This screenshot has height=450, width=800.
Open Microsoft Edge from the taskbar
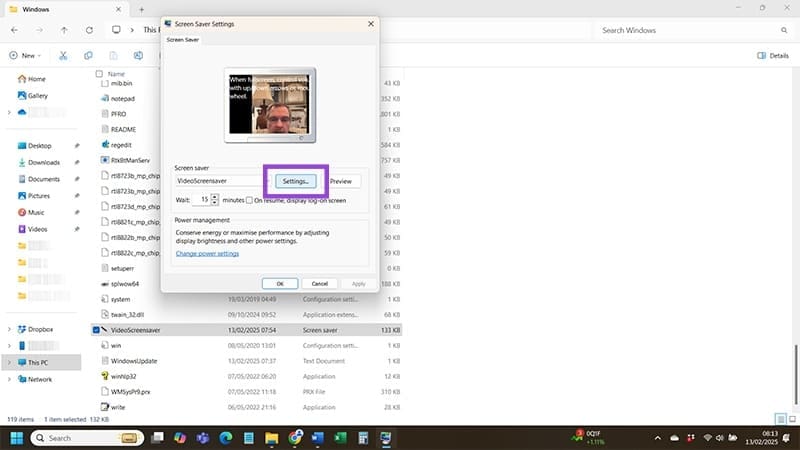pyautogui.click(x=226, y=438)
